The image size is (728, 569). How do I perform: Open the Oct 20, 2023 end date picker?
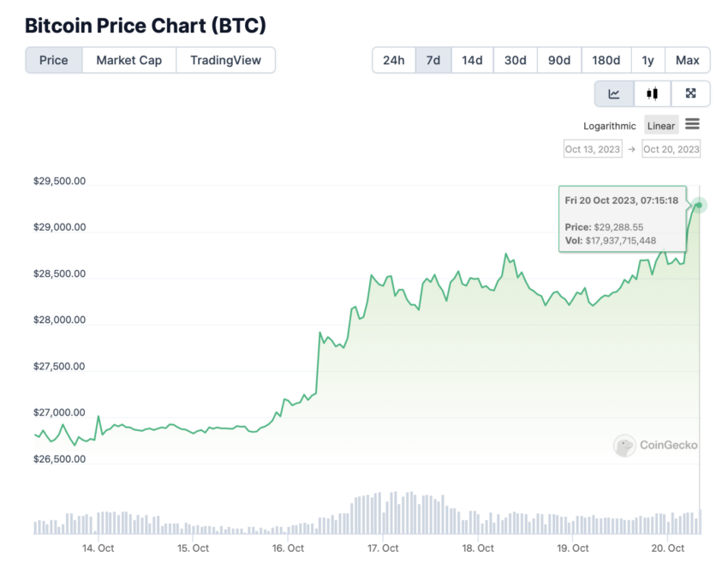(x=671, y=149)
